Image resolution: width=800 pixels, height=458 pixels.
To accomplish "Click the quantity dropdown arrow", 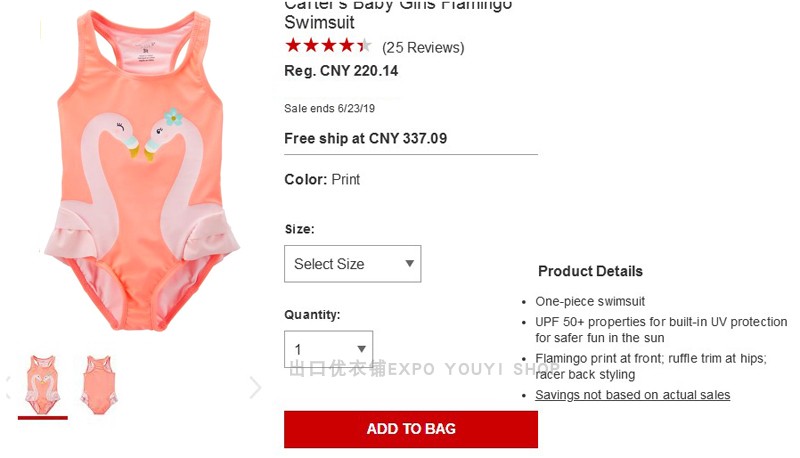I will click(x=361, y=349).
